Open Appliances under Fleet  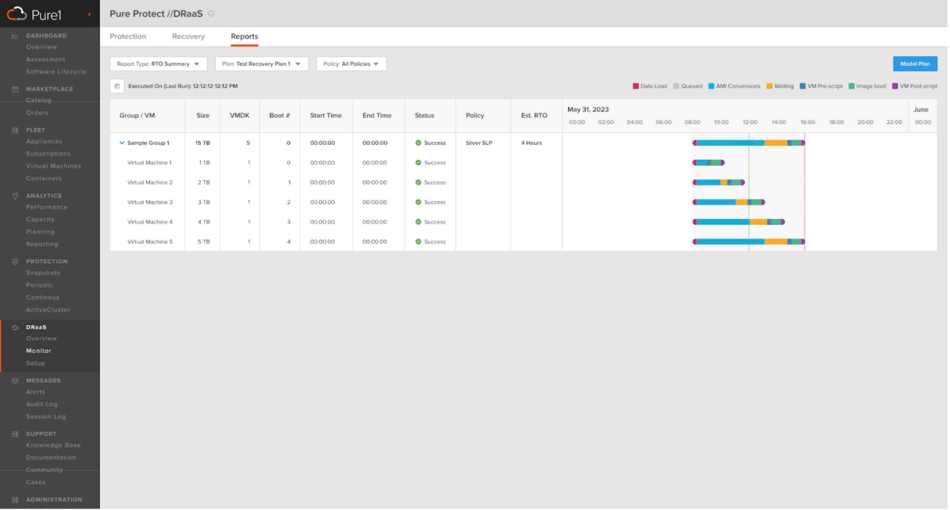(x=44, y=142)
